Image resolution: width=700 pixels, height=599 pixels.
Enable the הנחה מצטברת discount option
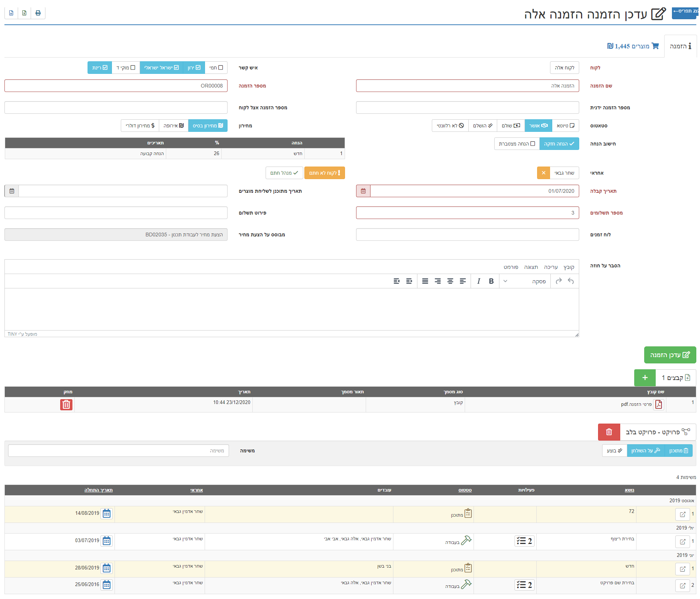[x=516, y=144]
